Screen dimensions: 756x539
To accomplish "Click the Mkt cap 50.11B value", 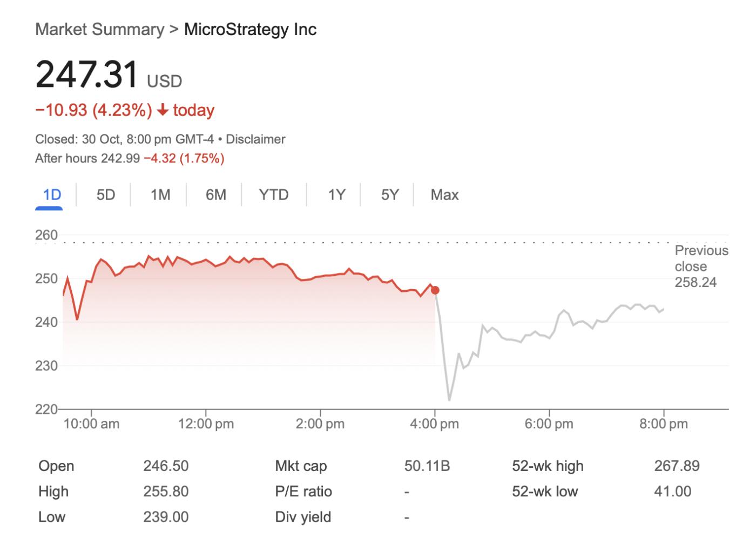I will (427, 466).
